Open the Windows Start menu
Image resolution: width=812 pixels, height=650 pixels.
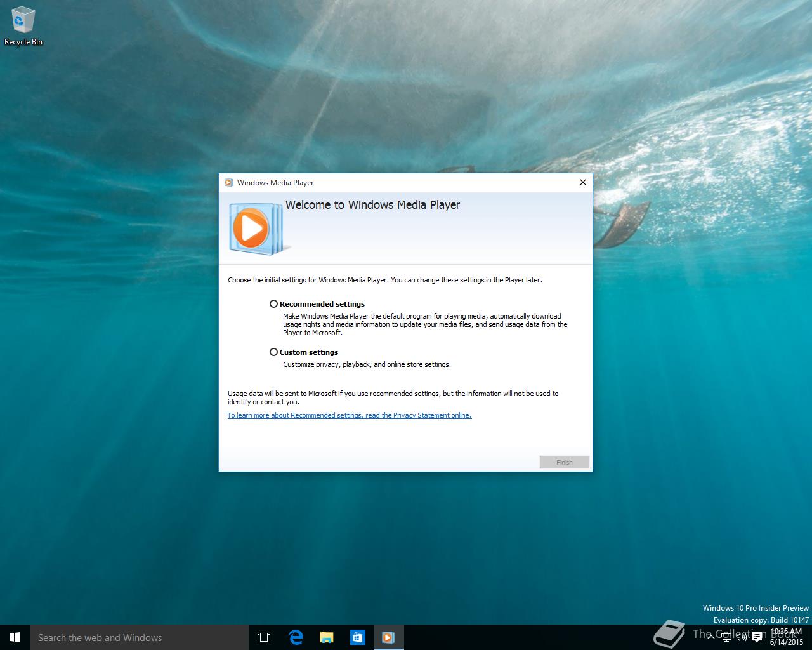15,637
